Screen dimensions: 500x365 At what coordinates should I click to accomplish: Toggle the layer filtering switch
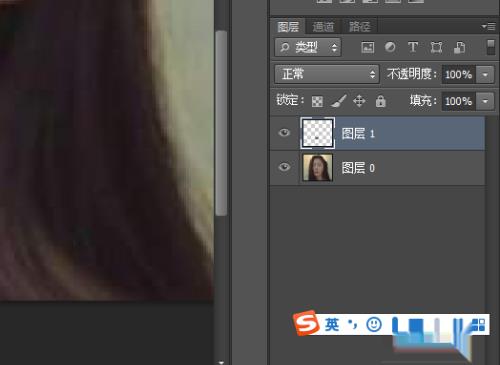tap(491, 47)
